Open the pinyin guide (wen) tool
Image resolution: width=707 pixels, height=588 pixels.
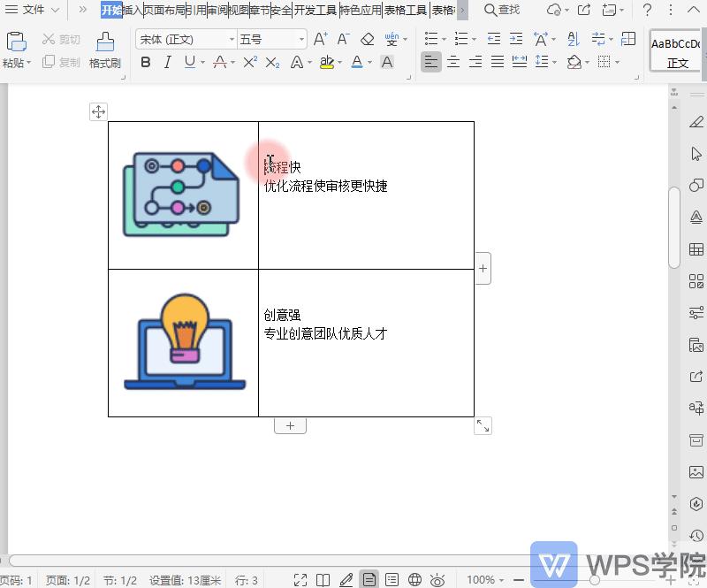[391, 39]
